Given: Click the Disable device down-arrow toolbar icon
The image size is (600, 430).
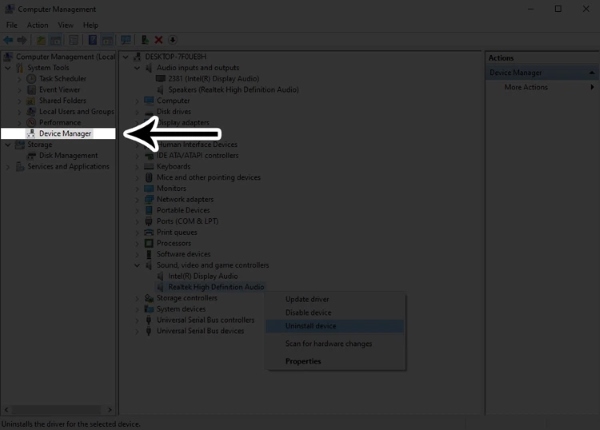Looking at the screenshot, I should click(173, 40).
